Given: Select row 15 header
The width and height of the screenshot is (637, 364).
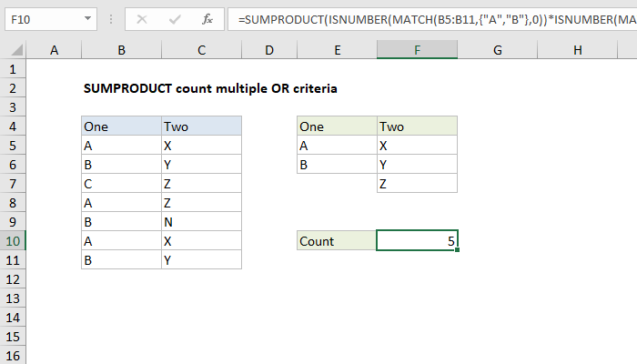Looking at the screenshot, I should (13, 337).
